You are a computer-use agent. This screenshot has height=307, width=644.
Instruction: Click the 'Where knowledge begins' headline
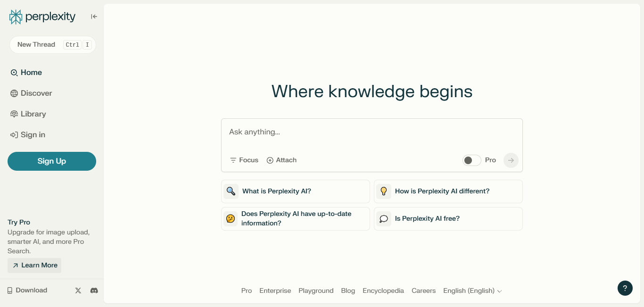pyautogui.click(x=372, y=91)
